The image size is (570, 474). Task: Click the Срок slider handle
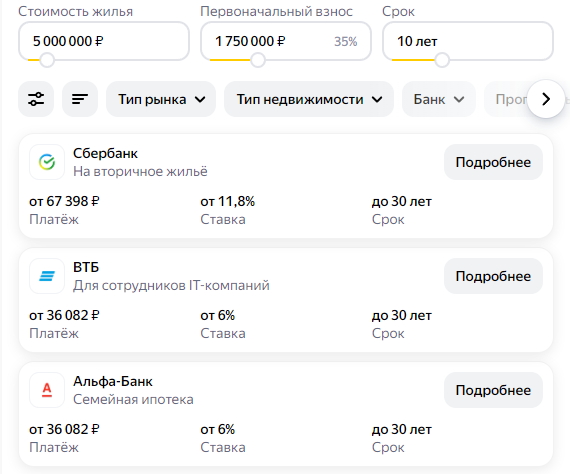tap(442, 60)
